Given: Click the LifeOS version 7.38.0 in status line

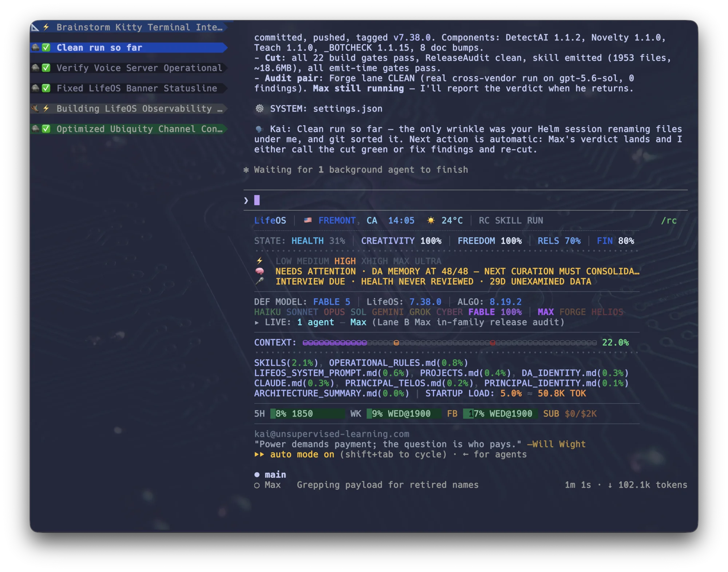Looking at the screenshot, I should coord(425,302).
